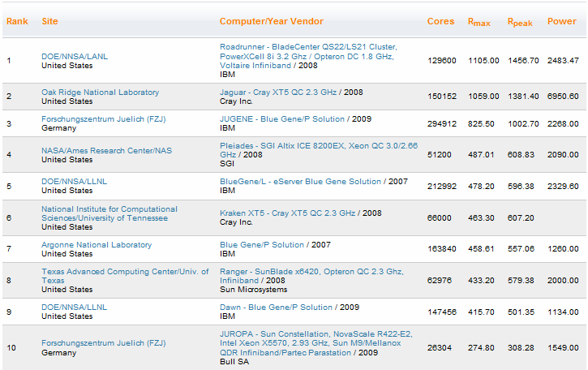Click the Rmax column header

479,22
